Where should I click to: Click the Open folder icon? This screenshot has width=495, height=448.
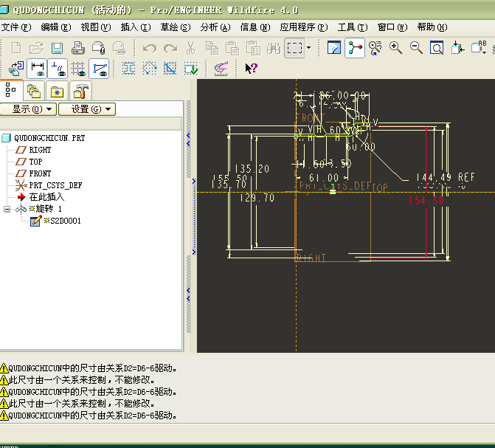click(x=36, y=48)
